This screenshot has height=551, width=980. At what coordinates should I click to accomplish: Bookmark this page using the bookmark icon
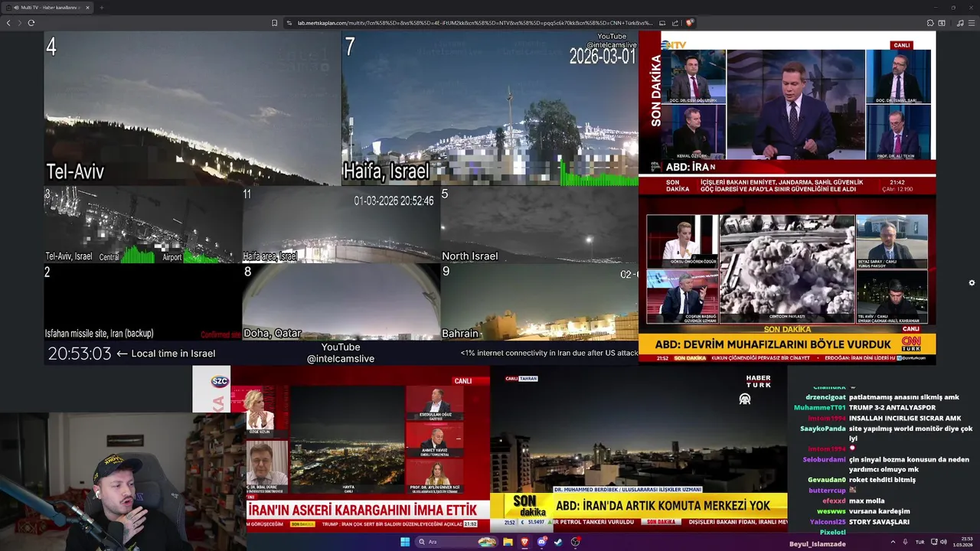274,23
